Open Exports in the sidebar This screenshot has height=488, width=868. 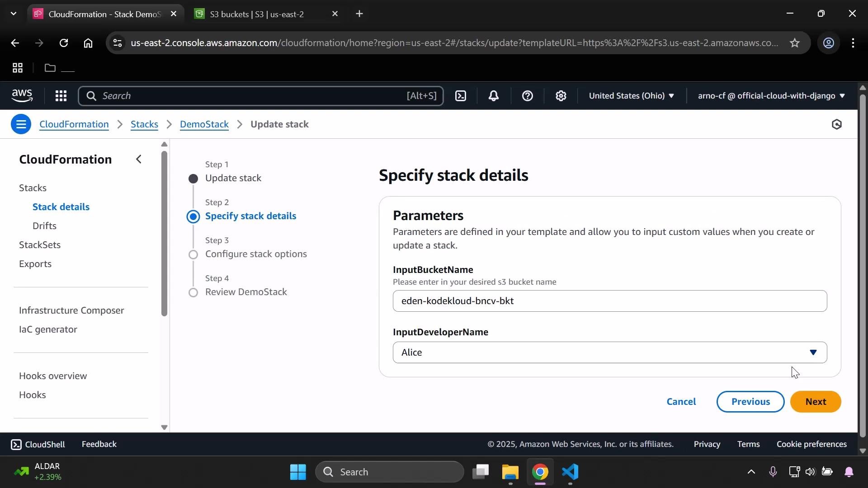(35, 264)
